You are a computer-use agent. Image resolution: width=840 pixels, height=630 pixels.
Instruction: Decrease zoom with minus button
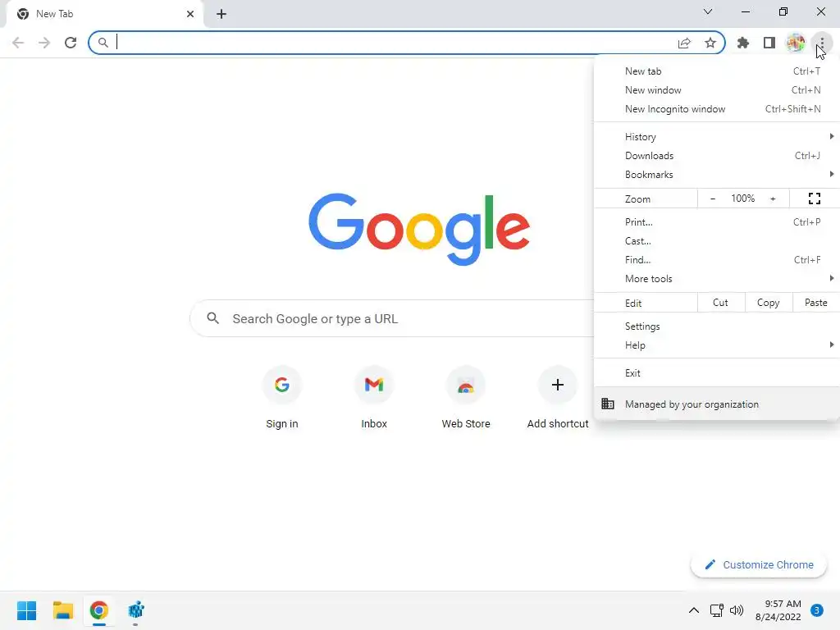713,199
